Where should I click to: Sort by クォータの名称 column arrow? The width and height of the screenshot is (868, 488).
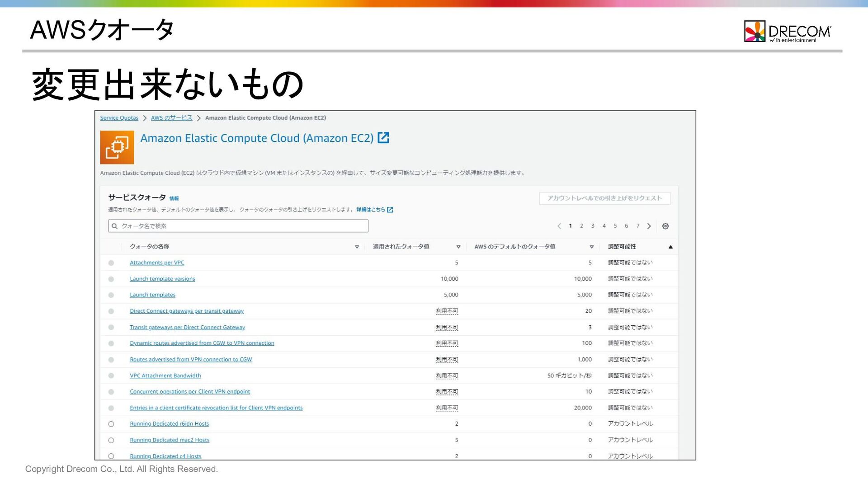(x=357, y=247)
